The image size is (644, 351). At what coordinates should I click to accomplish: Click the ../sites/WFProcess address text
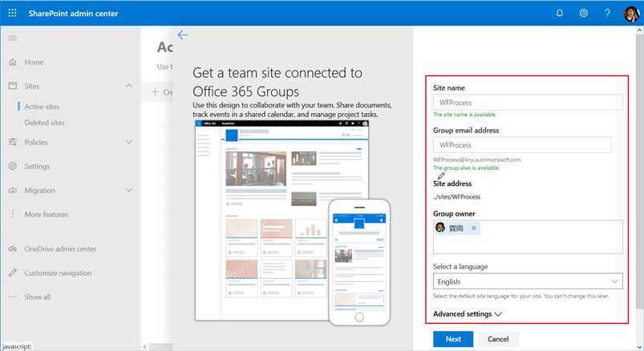[456, 197]
